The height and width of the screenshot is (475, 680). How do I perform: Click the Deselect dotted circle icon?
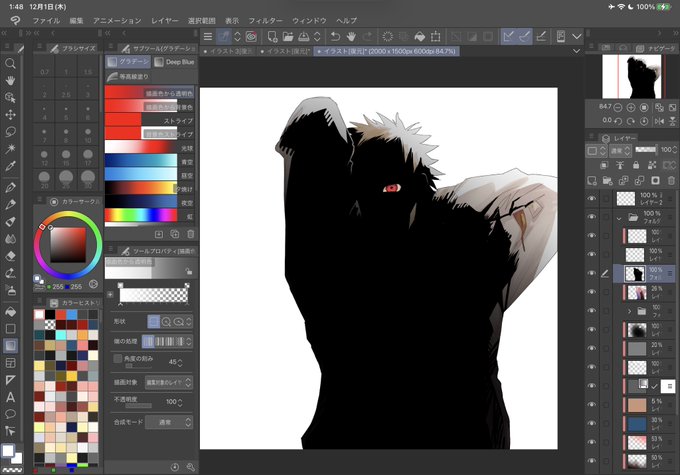(x=388, y=37)
